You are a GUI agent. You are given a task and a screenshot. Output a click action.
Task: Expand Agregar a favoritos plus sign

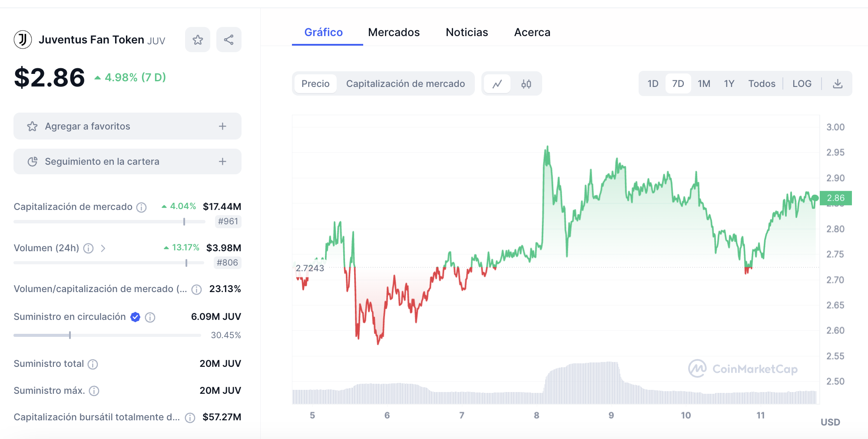click(x=222, y=126)
